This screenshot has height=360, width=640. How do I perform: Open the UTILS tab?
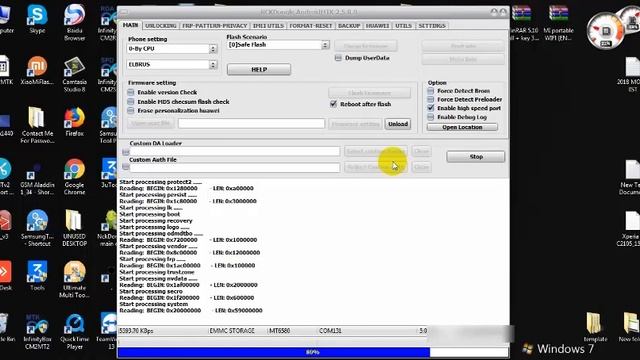pos(403,26)
